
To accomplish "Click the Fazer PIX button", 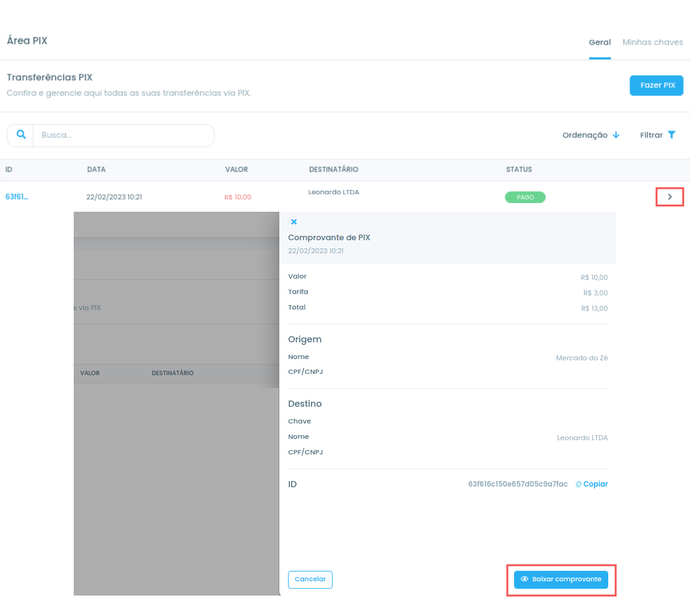I will (x=656, y=85).
